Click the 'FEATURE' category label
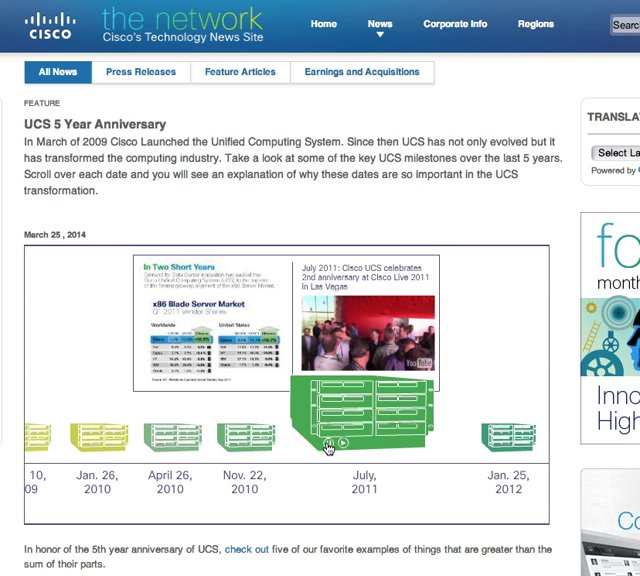 [x=42, y=103]
